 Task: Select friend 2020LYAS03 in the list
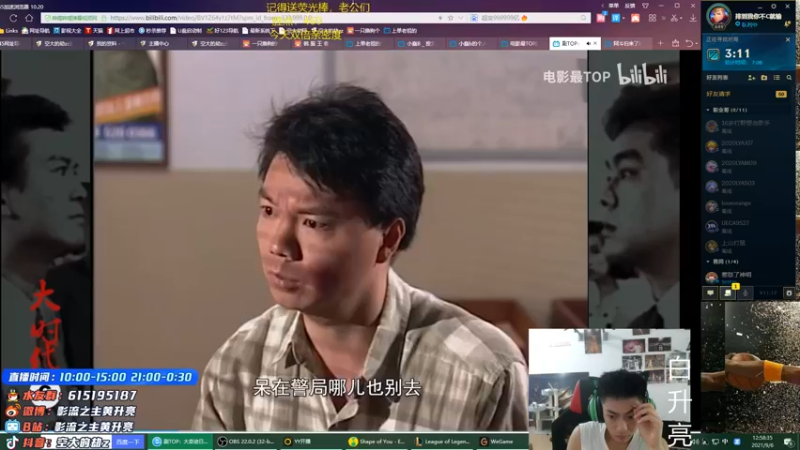748,186
